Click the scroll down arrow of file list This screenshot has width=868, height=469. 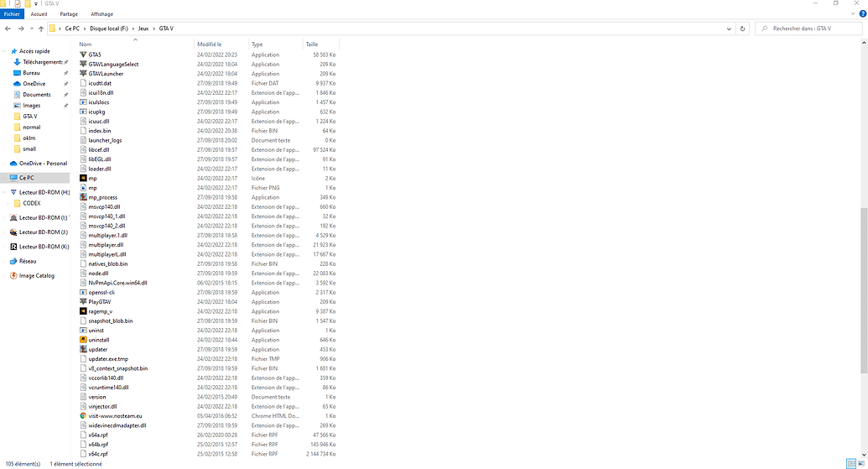(x=864, y=456)
